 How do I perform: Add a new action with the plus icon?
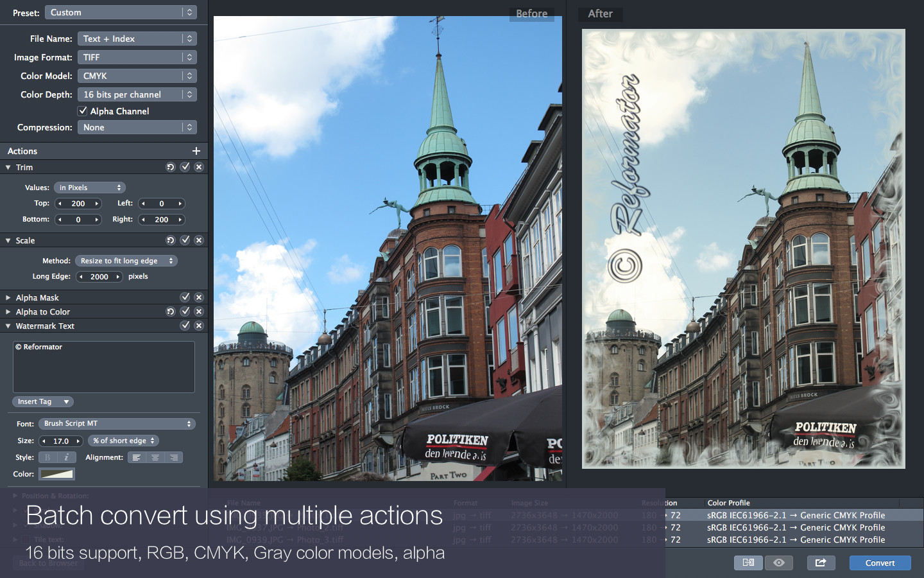196,151
